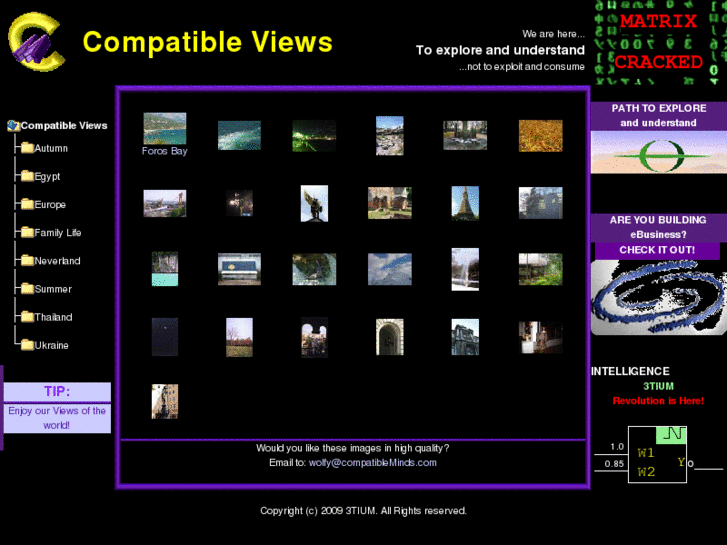Click the TIP box heading
This screenshot has width=727, height=545.
pyautogui.click(x=57, y=392)
